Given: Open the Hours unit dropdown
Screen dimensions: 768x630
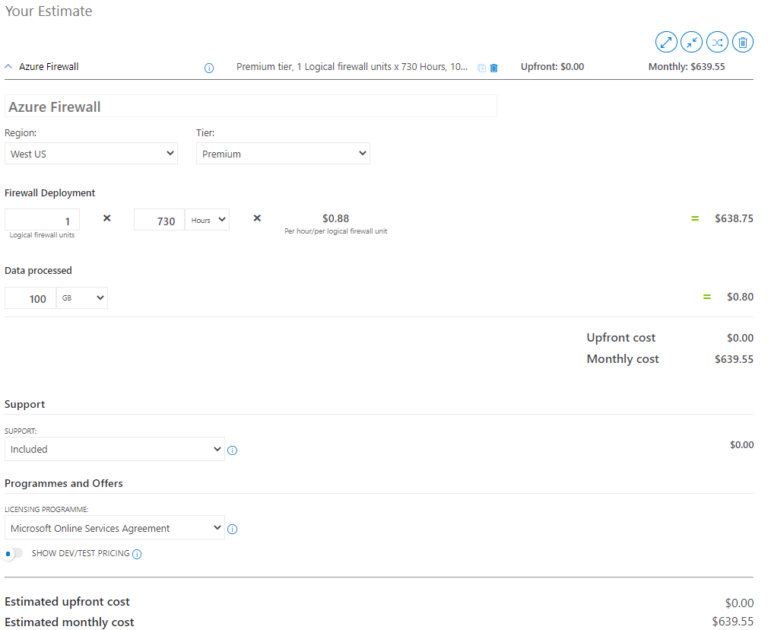Looking at the screenshot, I should click(207, 220).
